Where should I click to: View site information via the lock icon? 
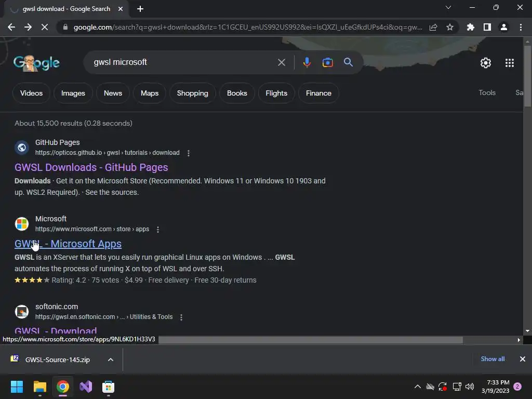tap(65, 27)
